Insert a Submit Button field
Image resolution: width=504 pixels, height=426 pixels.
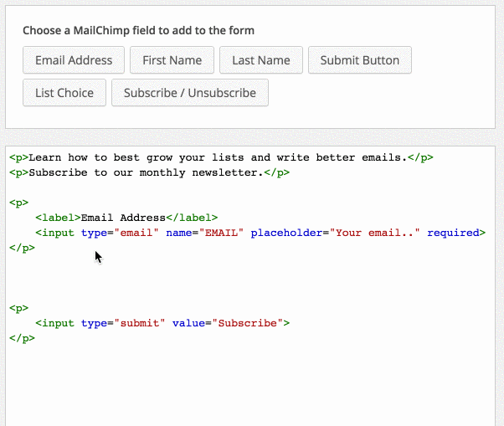click(x=360, y=60)
